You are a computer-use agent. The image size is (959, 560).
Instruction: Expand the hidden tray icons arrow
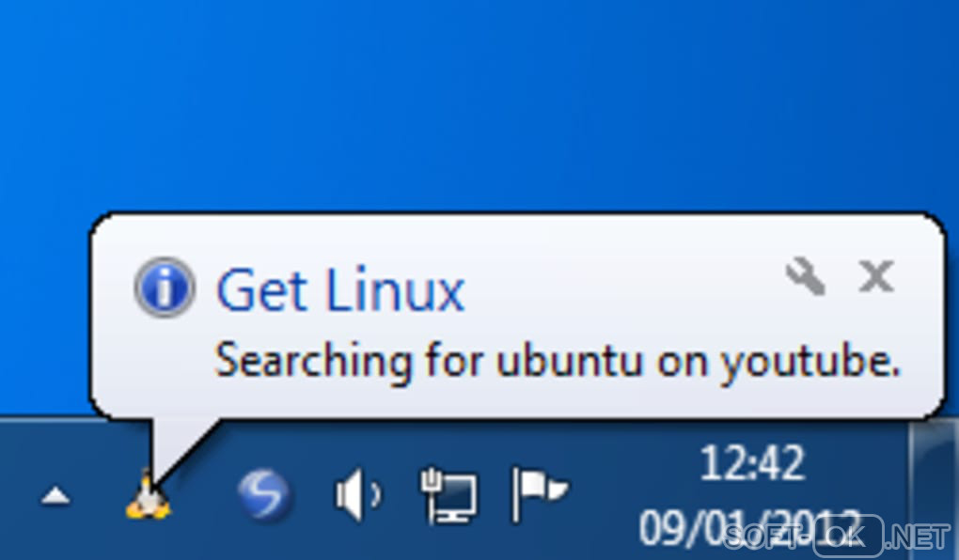(55, 496)
